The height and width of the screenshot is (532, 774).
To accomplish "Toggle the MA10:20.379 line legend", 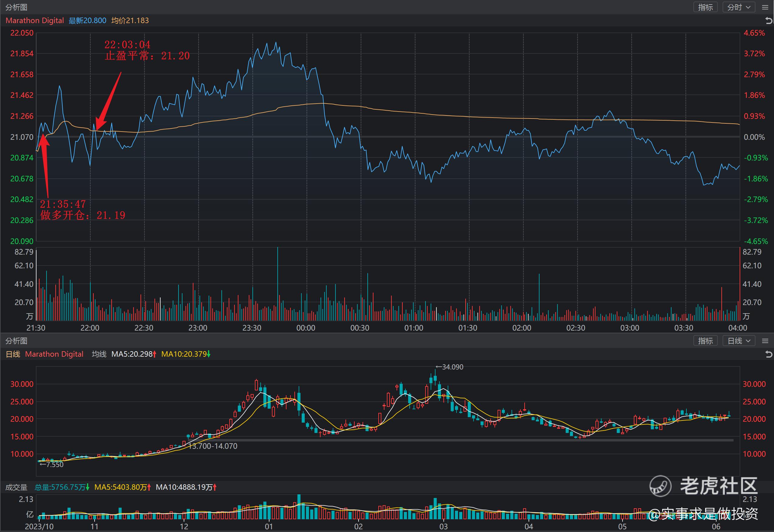I will (x=184, y=354).
